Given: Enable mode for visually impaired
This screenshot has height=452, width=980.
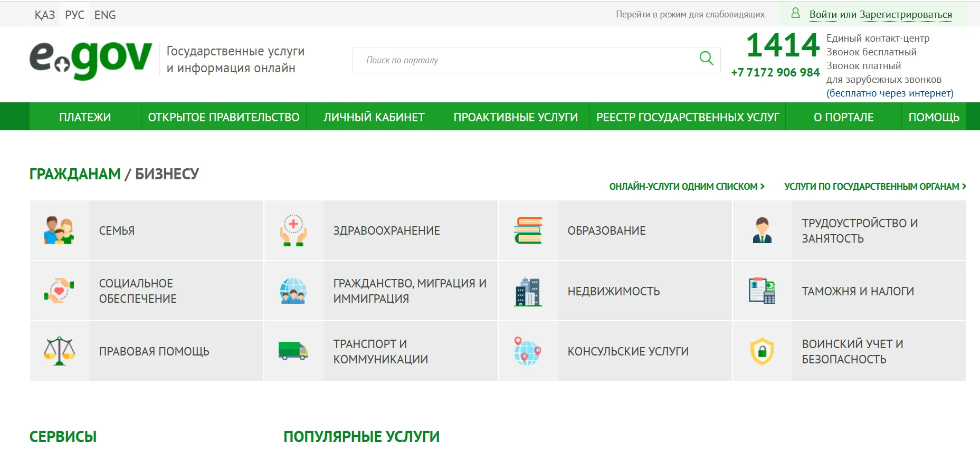Looking at the screenshot, I should (x=690, y=14).
